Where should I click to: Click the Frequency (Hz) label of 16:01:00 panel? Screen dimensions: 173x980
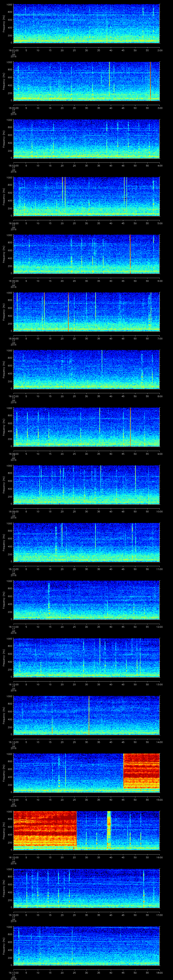point(4,24)
